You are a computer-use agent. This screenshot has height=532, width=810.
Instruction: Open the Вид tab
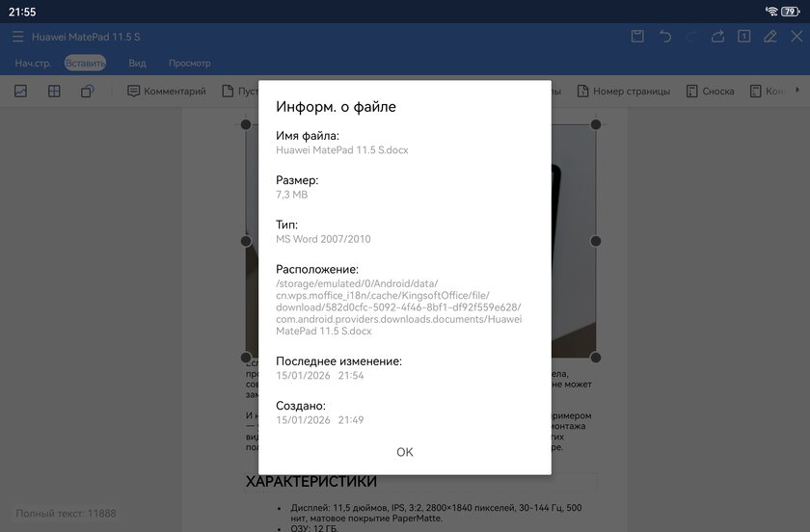point(137,63)
